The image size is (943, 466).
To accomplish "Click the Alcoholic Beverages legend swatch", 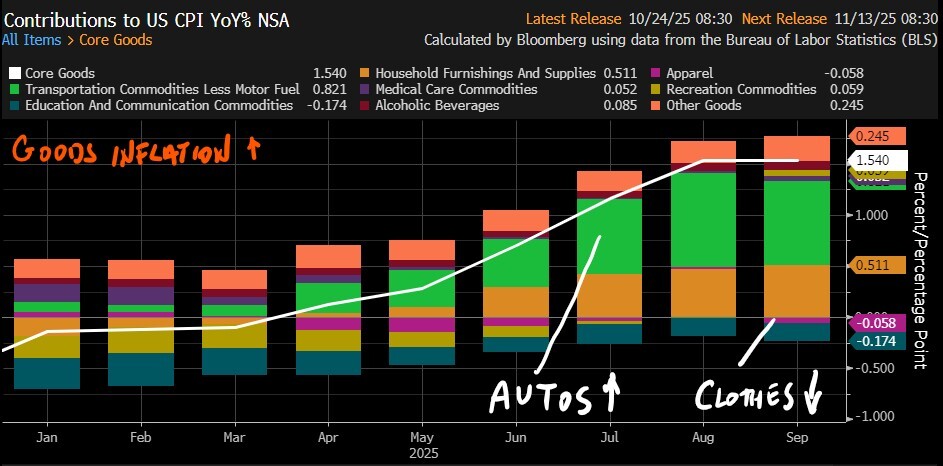I will 366,105.
